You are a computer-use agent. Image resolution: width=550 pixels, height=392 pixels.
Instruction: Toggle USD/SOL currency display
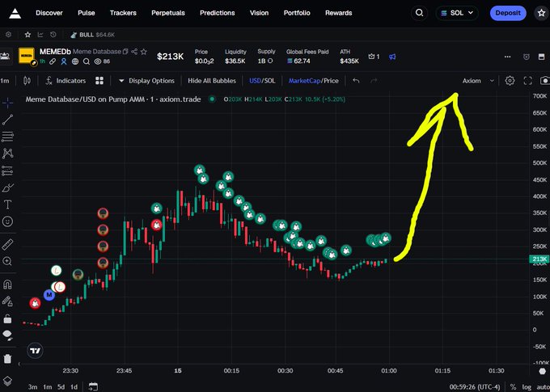coord(262,81)
